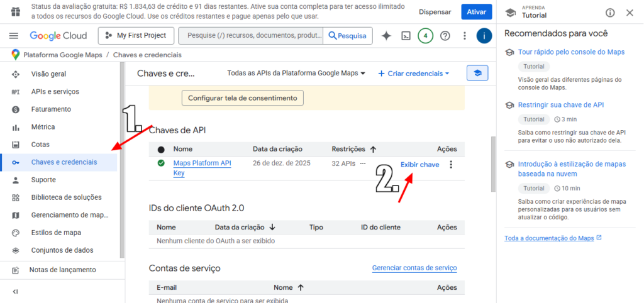Open the hamburger navigation menu
This screenshot has width=644, height=303.
(x=14, y=36)
